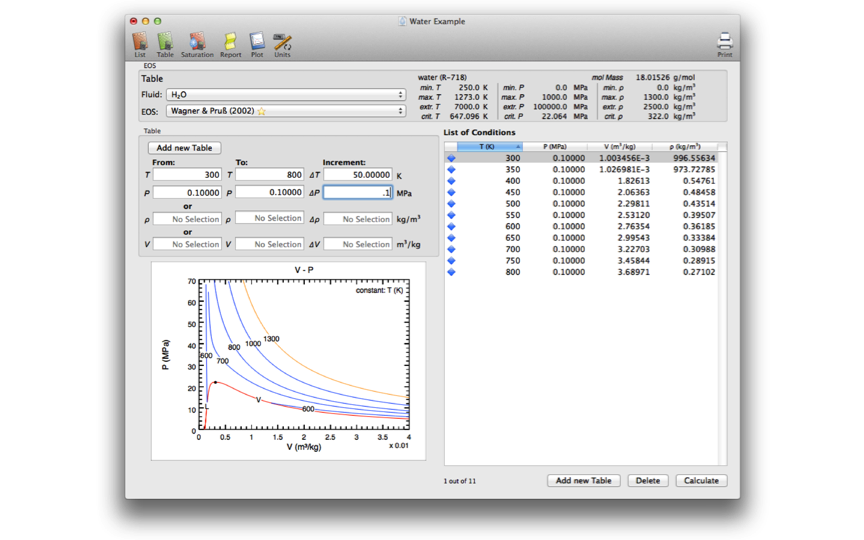Click the To P field 0.10000
The width and height of the screenshot is (864, 540).
(269, 192)
